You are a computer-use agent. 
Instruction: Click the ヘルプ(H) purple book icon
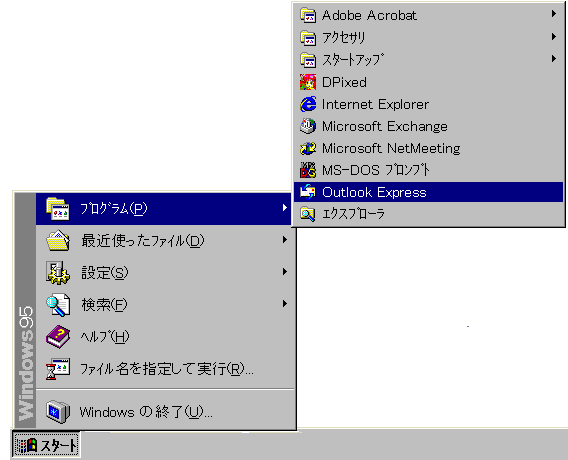pos(58,336)
